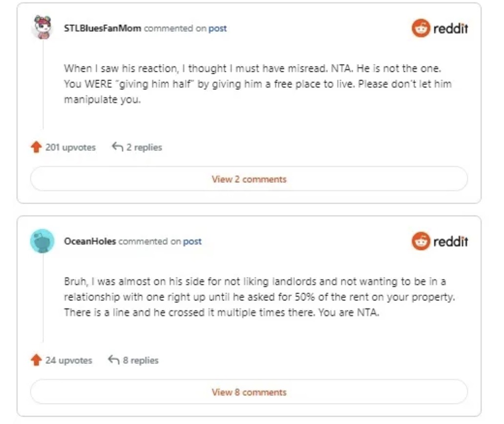Click the 24 upvotes count
Screen dimensions: 504x424
68,360
